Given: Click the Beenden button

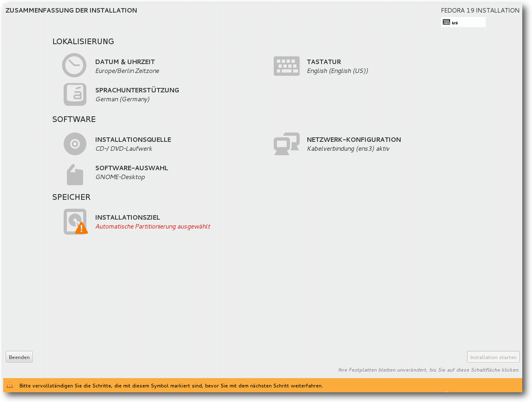Looking at the screenshot, I should coord(19,357).
